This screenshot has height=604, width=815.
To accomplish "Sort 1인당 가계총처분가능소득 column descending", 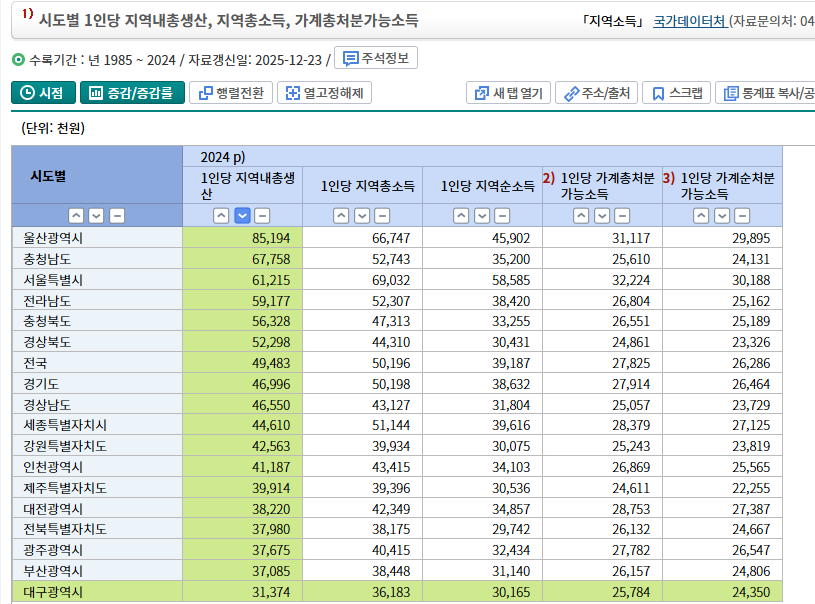I will (x=600, y=214).
